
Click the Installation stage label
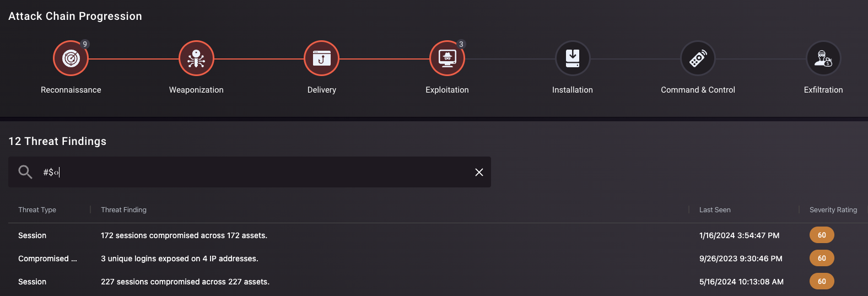pyautogui.click(x=573, y=90)
